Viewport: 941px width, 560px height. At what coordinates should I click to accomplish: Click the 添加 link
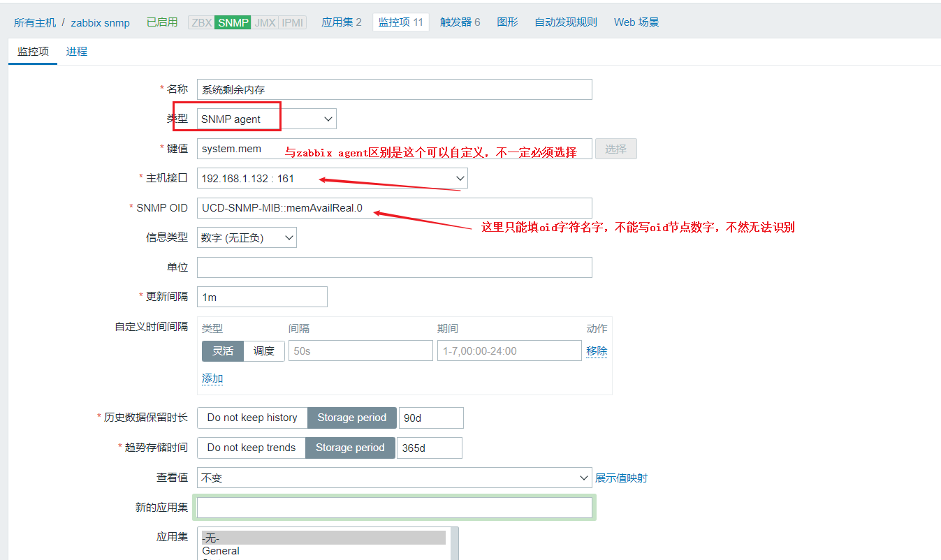[212, 378]
